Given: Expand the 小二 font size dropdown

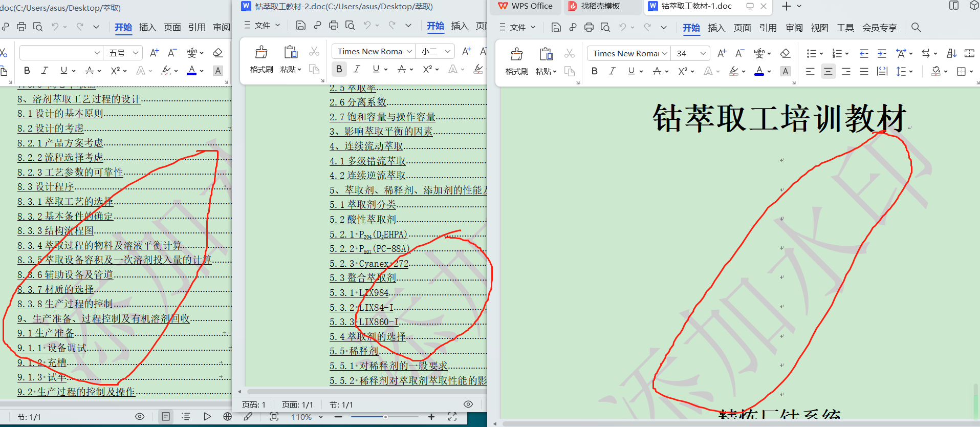Looking at the screenshot, I should 448,51.
